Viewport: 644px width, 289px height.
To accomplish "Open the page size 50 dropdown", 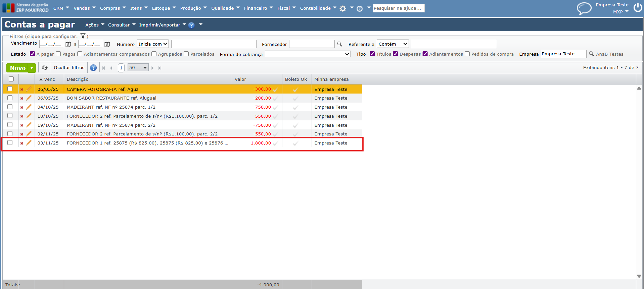I will click(138, 68).
